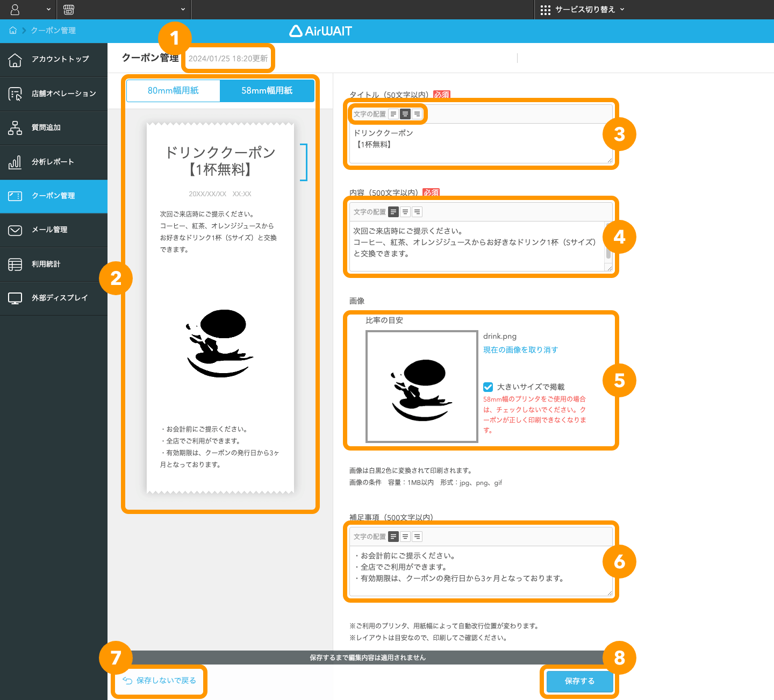Open the store selector dropdown

(x=124, y=9)
